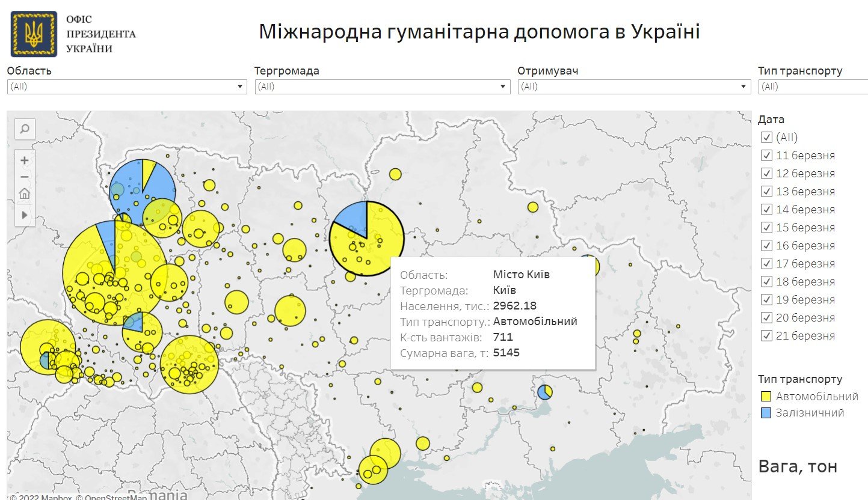Open the Область filter dropdown
Screen dimensions: 868x500
[239, 87]
